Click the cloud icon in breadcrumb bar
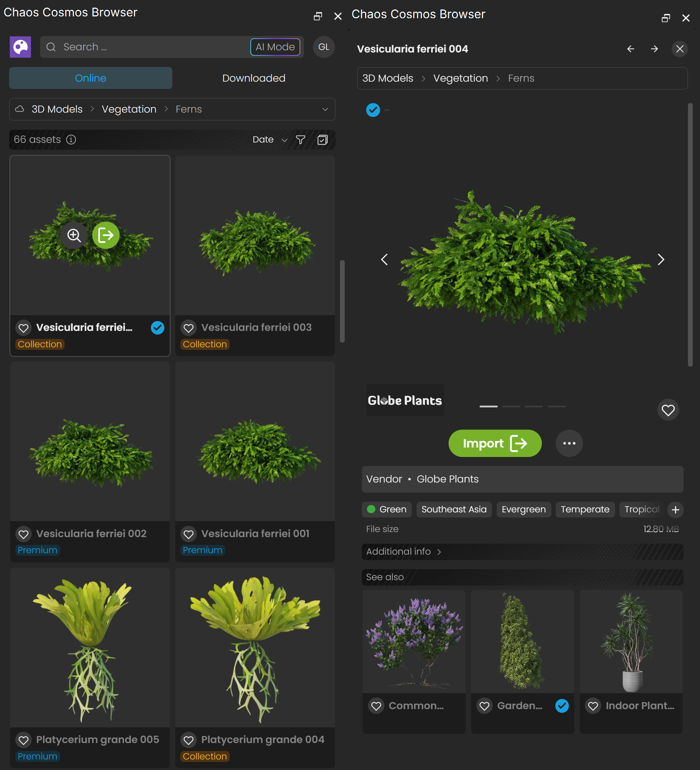700x770 pixels. coord(19,109)
